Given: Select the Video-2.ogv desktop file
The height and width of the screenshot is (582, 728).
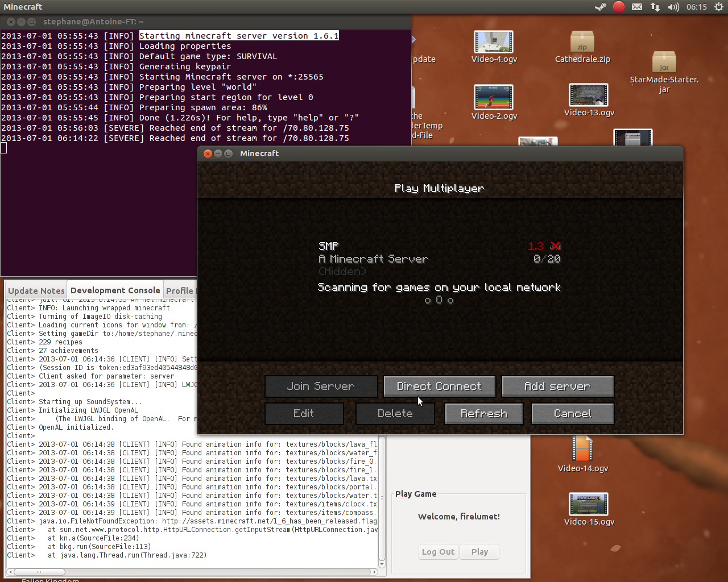Looking at the screenshot, I should pyautogui.click(x=494, y=102).
